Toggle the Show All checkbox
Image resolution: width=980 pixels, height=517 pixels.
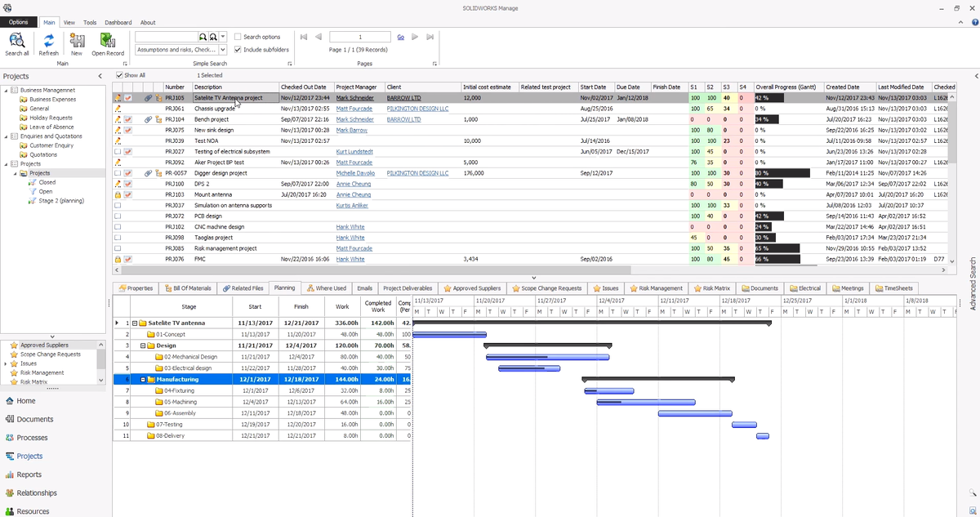(x=119, y=75)
